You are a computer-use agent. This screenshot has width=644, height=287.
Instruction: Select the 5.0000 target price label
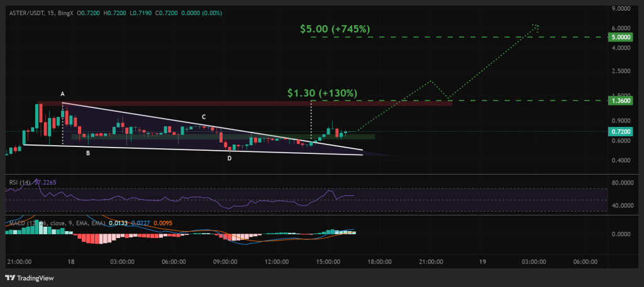click(621, 38)
